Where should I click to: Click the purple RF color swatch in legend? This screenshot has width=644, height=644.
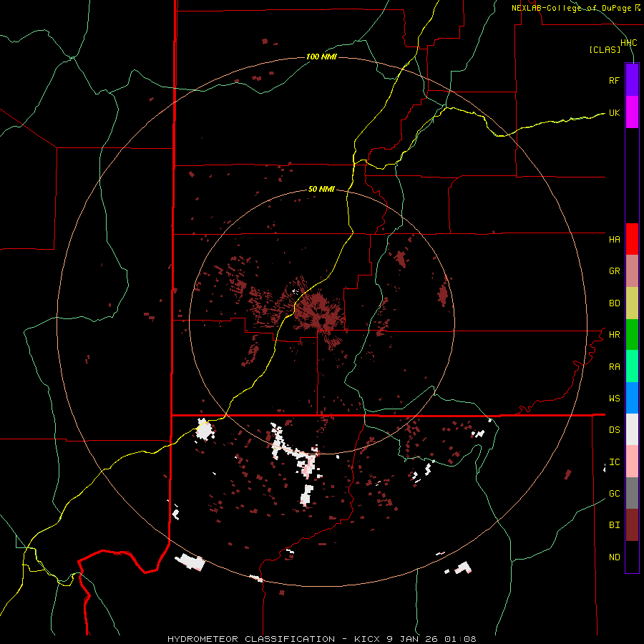[x=632, y=80]
